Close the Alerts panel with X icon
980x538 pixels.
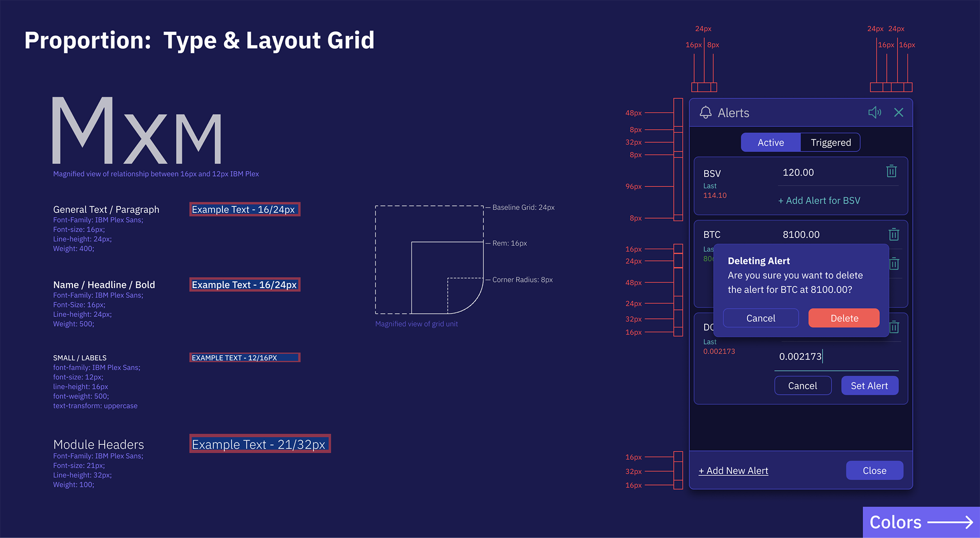[898, 112]
